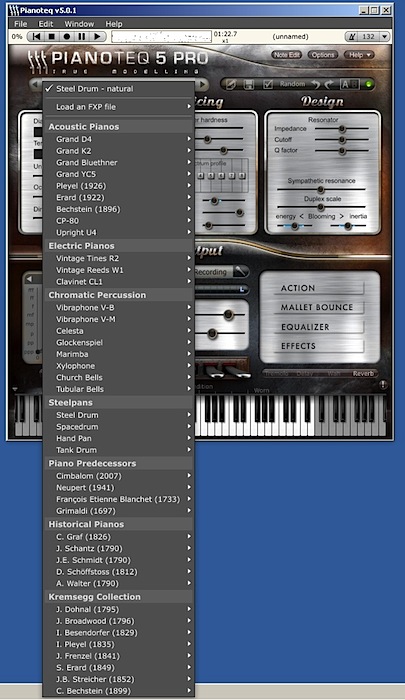
Task: Open the Edit menu
Action: coord(46,24)
